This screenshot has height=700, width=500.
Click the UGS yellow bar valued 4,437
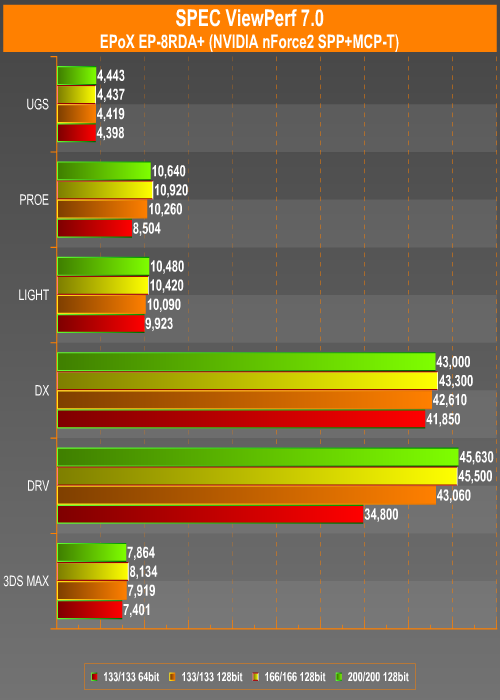click(x=76, y=95)
